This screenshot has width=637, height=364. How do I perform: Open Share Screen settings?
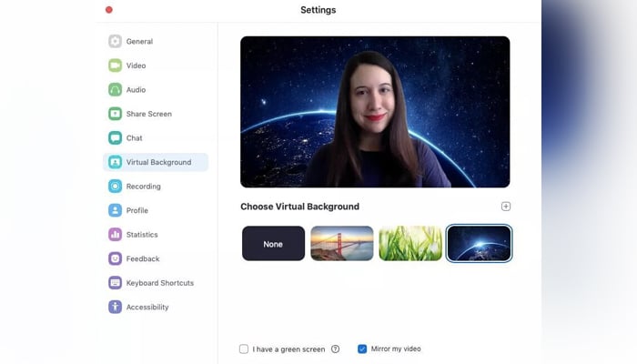tap(148, 114)
